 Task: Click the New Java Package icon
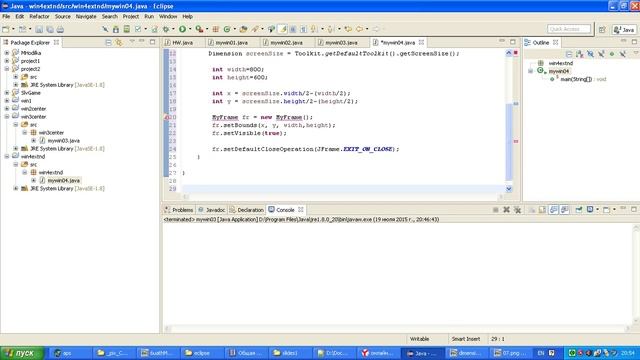point(216,29)
